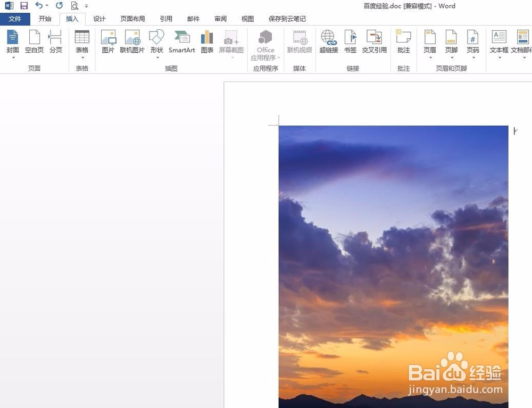The image size is (532, 408).
Task: Add a comment with 批注
Action: (x=403, y=41)
